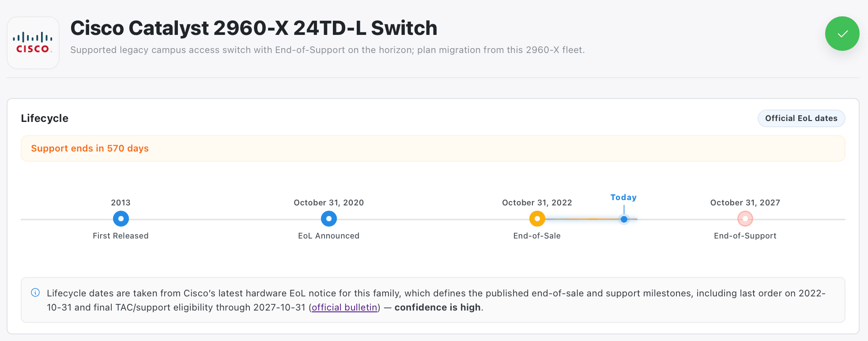
Task: Click the October 31, 2027 date label
Action: pos(745,203)
